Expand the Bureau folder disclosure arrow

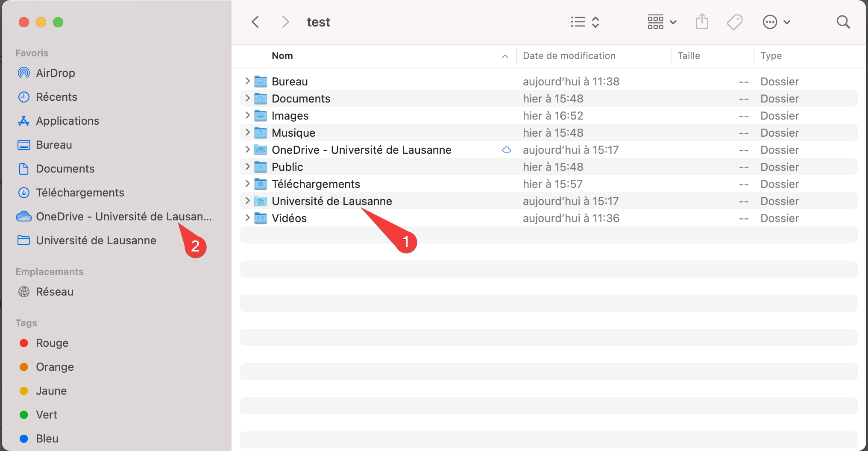247,81
